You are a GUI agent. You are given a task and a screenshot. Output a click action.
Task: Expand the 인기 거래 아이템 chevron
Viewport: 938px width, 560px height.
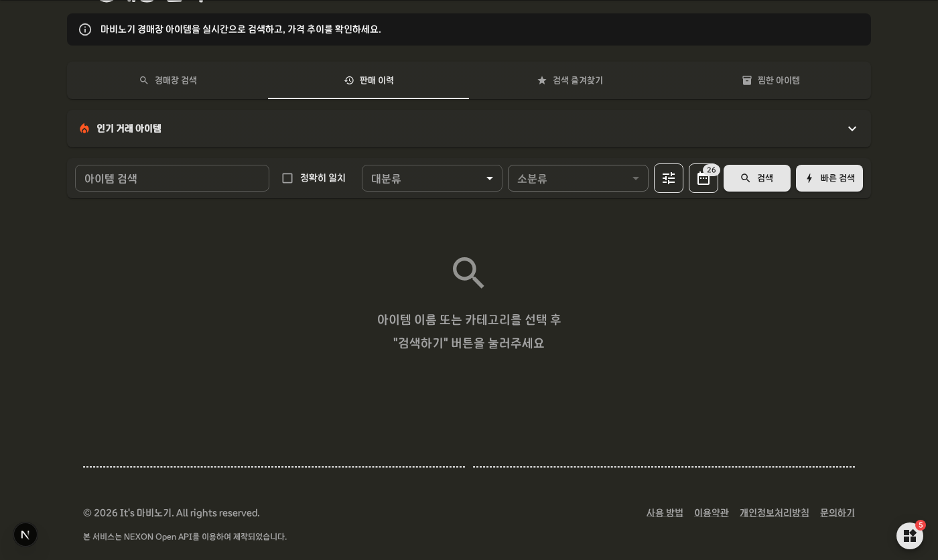852,129
